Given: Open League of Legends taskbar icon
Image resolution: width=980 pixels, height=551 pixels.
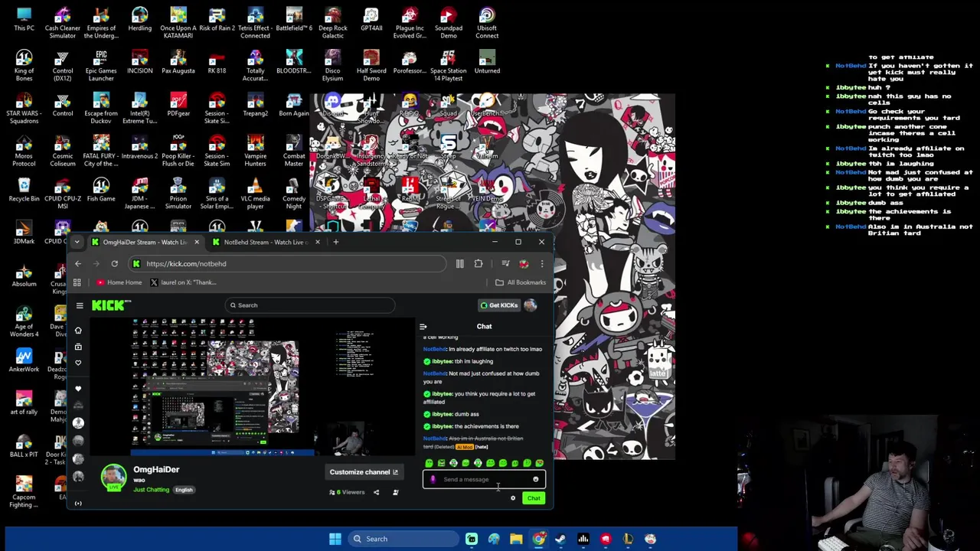Looking at the screenshot, I should coord(628,539).
